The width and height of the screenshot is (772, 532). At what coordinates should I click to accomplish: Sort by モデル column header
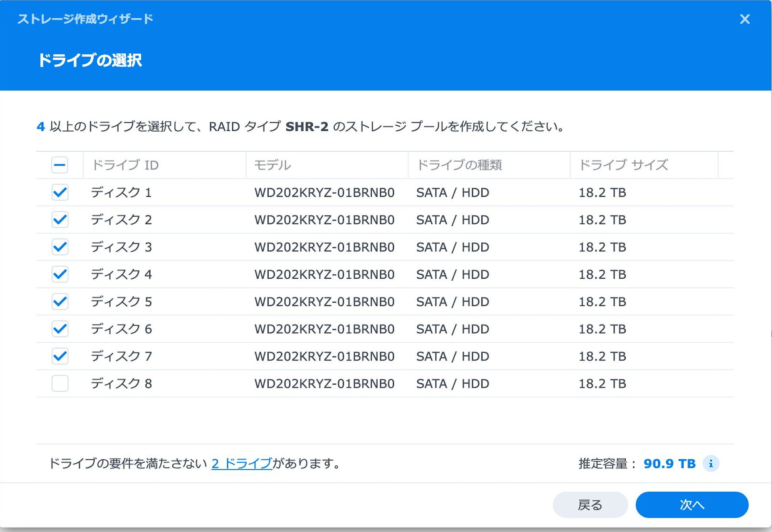272,165
